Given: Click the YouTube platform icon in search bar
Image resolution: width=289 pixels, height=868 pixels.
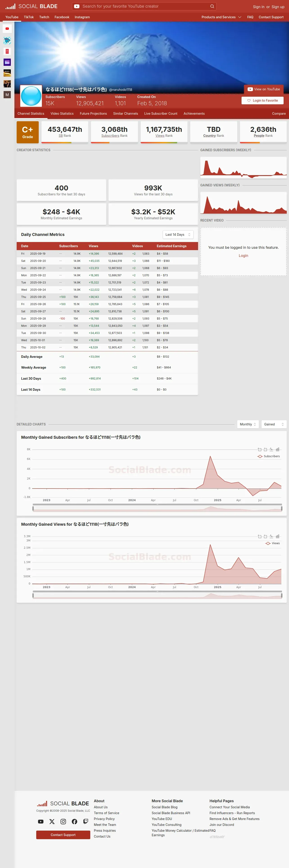Looking at the screenshot, I should pyautogui.click(x=77, y=6).
